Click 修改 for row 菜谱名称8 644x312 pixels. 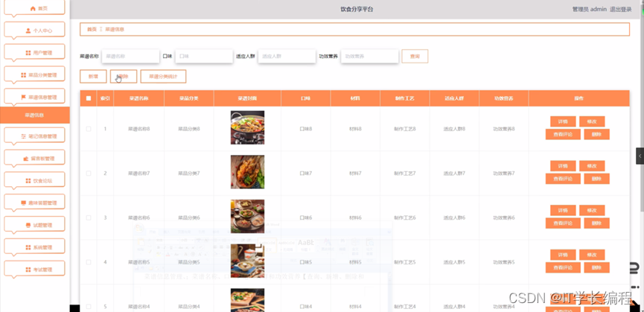click(592, 121)
